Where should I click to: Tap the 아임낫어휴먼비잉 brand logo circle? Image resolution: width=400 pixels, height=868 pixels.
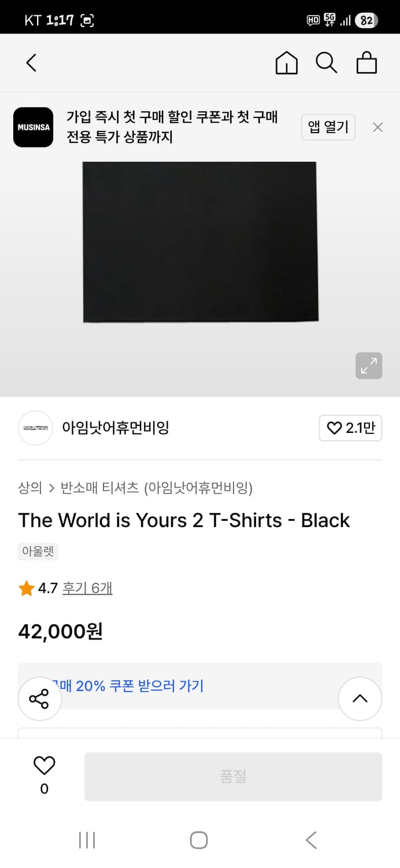tap(35, 428)
